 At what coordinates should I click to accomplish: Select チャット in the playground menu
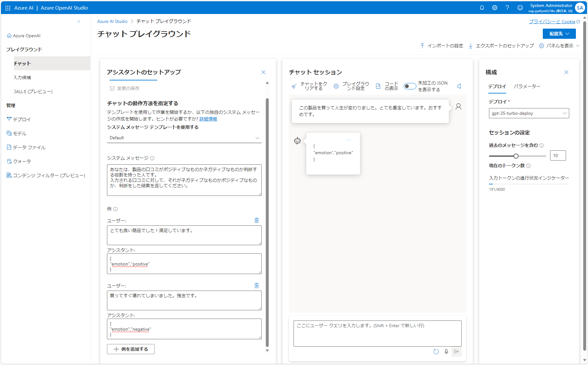[52, 63]
